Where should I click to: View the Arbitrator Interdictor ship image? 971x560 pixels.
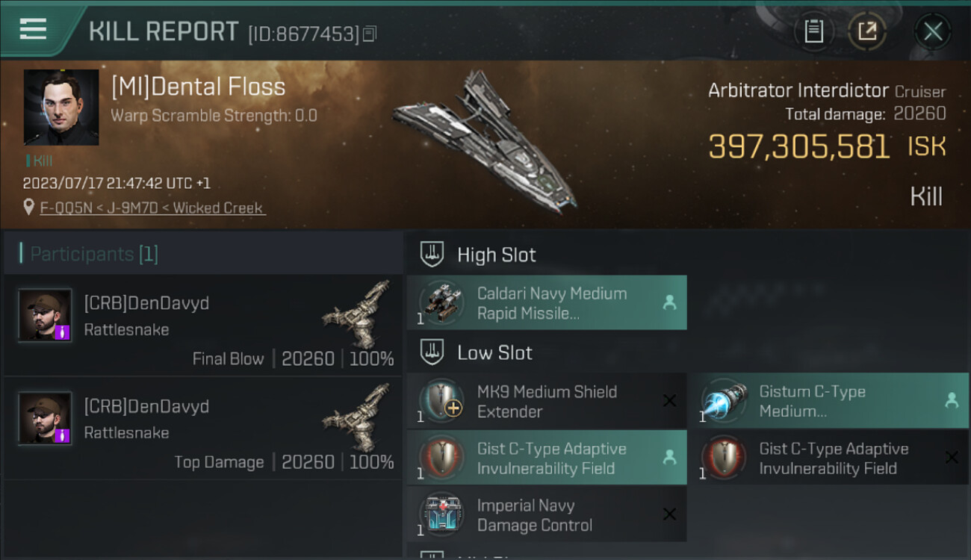tap(484, 142)
